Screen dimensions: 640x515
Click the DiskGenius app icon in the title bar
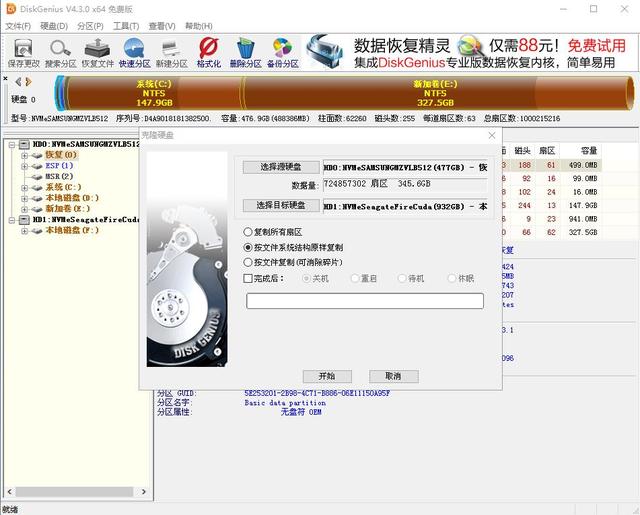[x=11, y=9]
